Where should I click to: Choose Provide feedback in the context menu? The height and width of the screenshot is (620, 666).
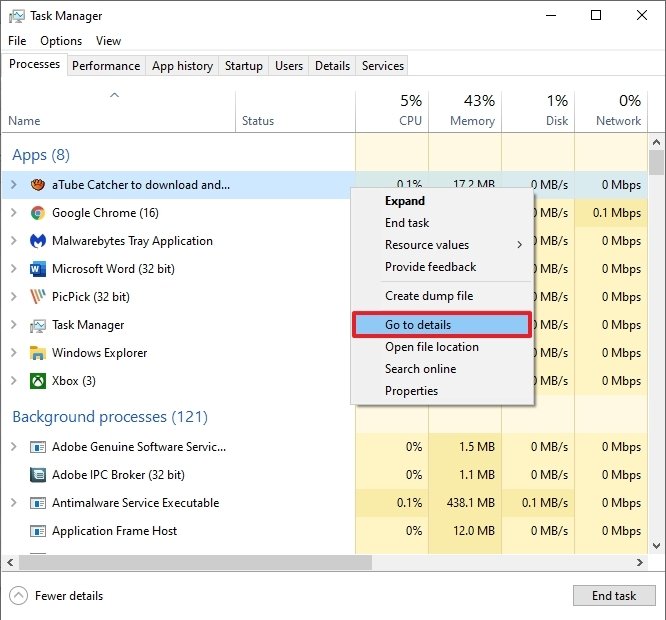coord(443,267)
